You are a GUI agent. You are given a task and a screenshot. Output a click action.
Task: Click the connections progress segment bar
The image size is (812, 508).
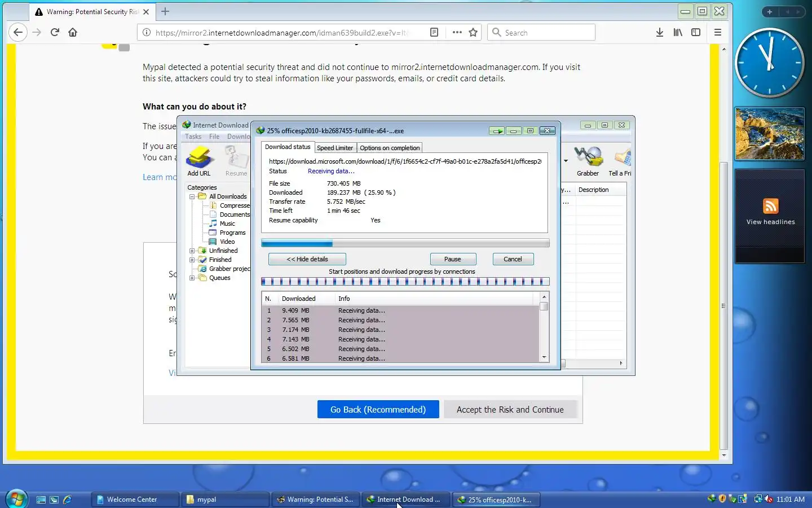[405, 281]
